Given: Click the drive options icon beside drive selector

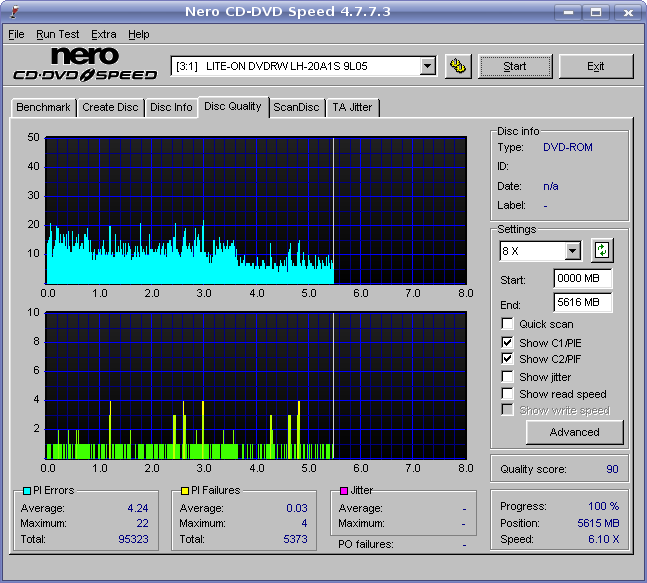Looking at the screenshot, I should click(458, 67).
